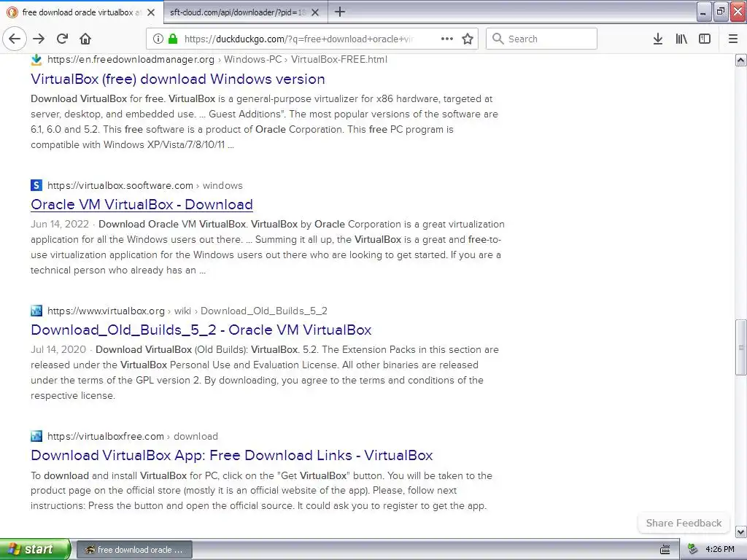Click the virtualboxfree.com result favicon
This screenshot has width=747, height=560.
tap(36, 436)
